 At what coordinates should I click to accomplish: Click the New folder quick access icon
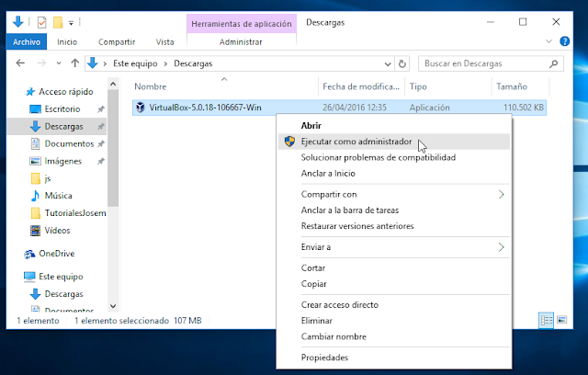point(58,23)
